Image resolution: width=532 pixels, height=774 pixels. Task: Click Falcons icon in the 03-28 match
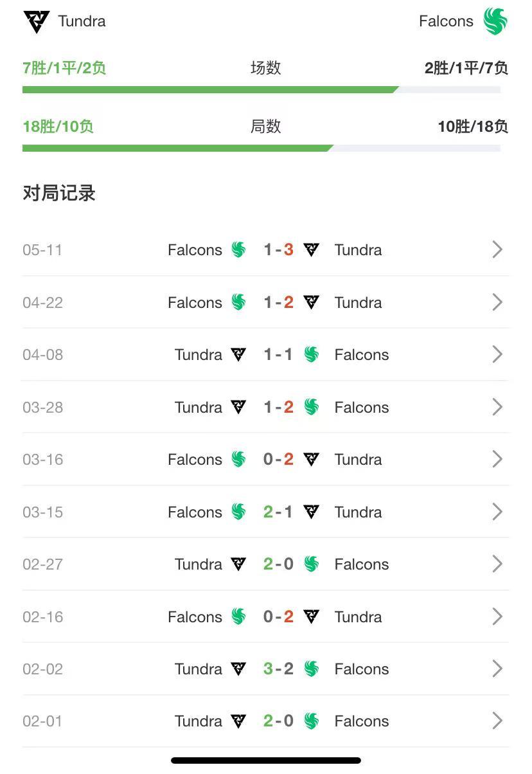[312, 407]
